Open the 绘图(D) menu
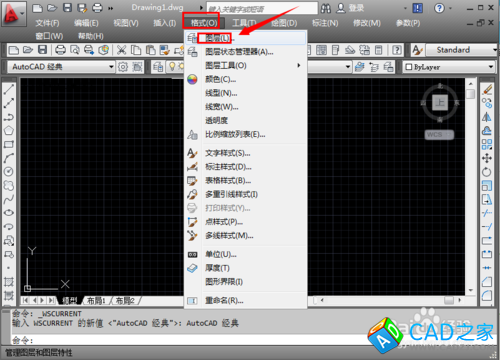This screenshot has height=360, width=500. pyautogui.click(x=284, y=23)
